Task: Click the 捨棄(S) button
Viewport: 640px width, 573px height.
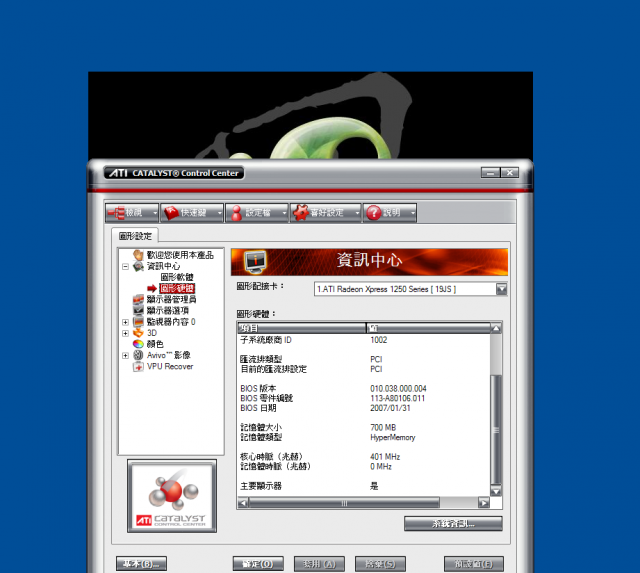Action: (x=380, y=564)
